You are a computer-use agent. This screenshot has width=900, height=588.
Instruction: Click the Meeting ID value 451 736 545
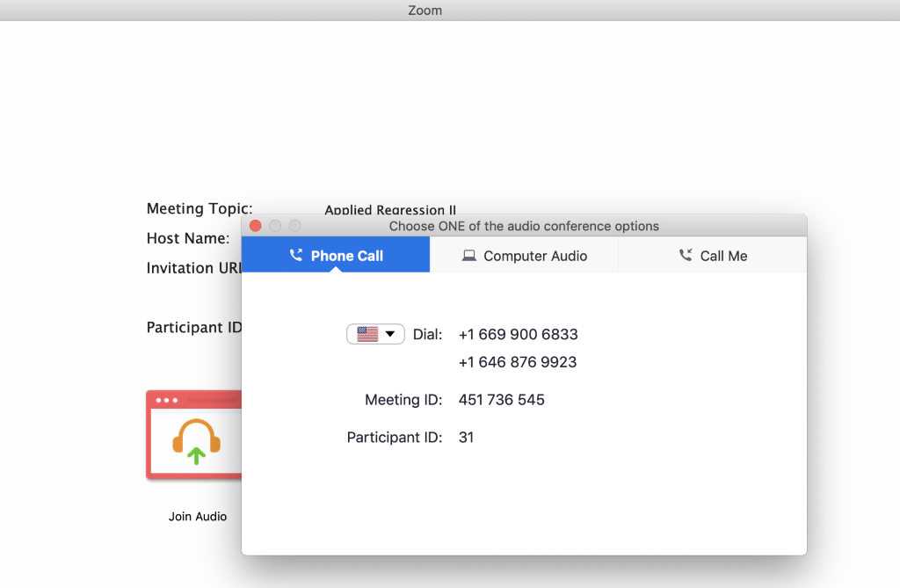pos(501,400)
